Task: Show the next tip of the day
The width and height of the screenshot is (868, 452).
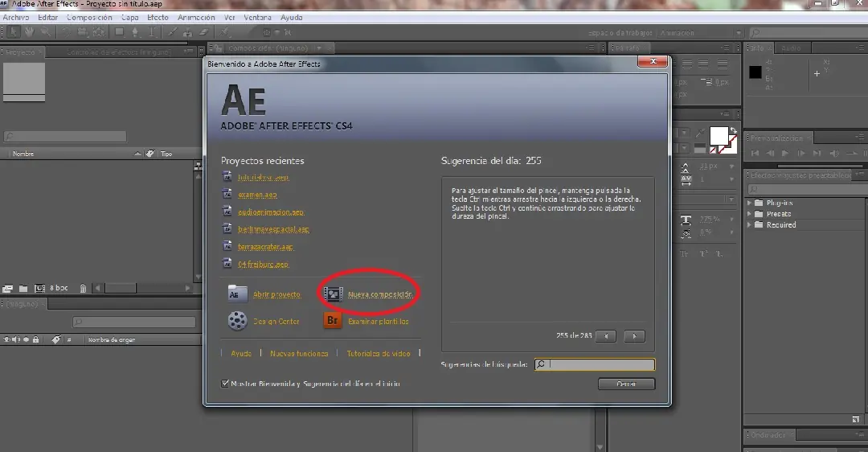Action: pyautogui.click(x=634, y=335)
